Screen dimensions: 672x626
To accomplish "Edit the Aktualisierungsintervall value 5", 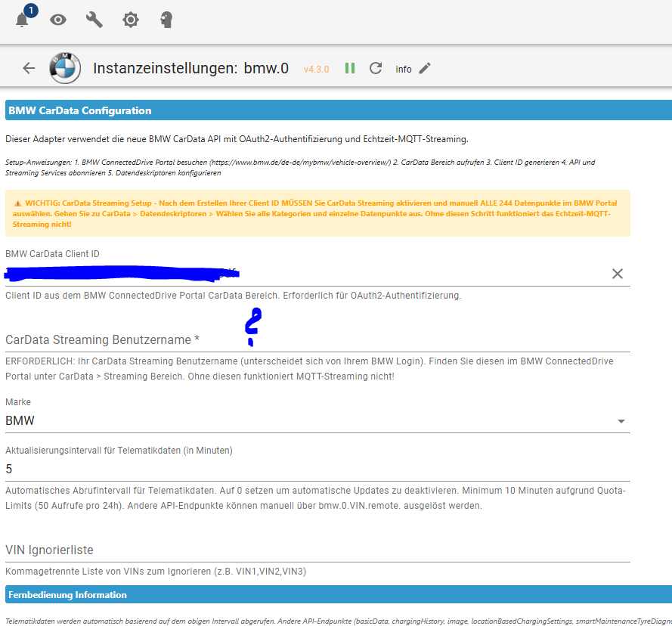I will 317,469.
